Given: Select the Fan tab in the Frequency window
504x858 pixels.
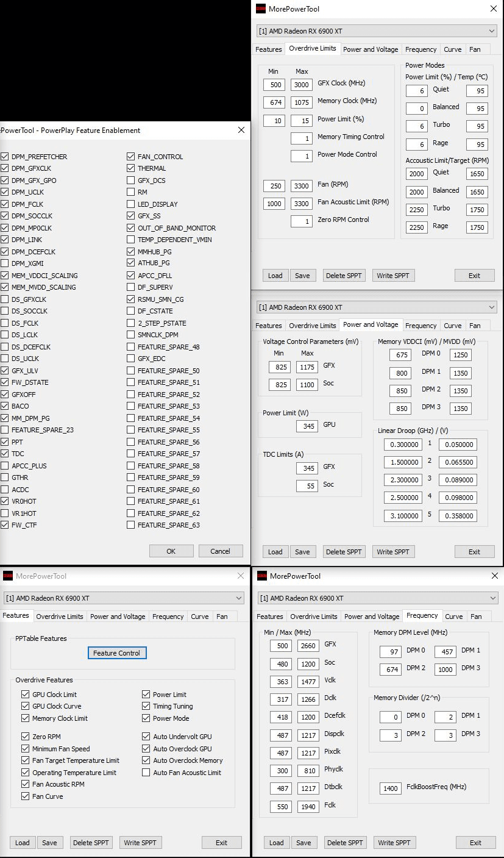Looking at the screenshot, I should tap(476, 617).
